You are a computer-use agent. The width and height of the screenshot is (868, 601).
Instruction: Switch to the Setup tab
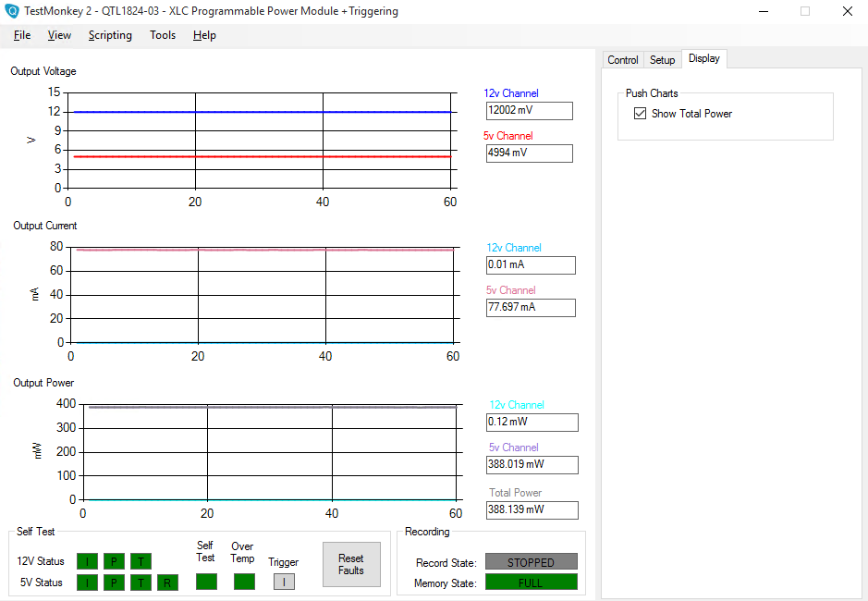coord(662,59)
